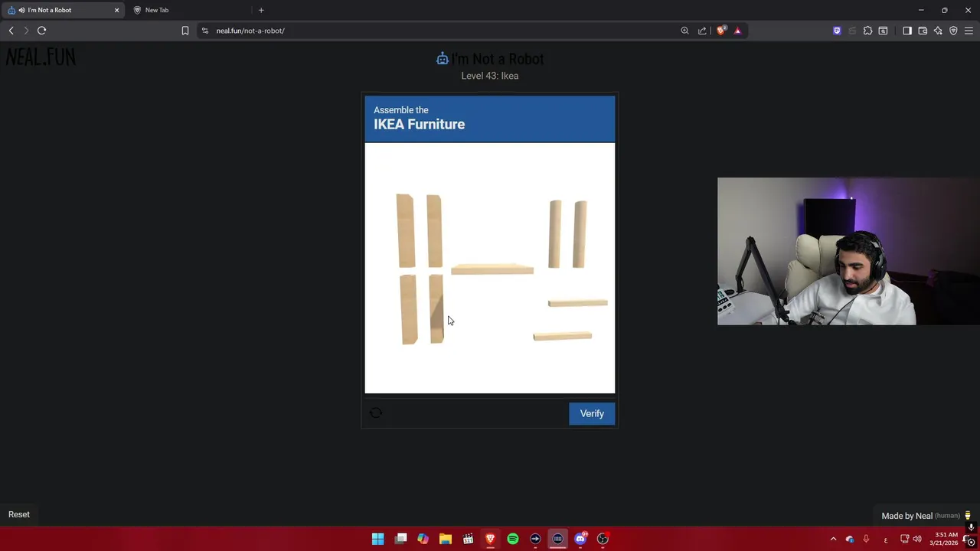Image resolution: width=980 pixels, height=551 pixels.
Task: Open the extensions puzzle icon
Action: click(x=867, y=31)
